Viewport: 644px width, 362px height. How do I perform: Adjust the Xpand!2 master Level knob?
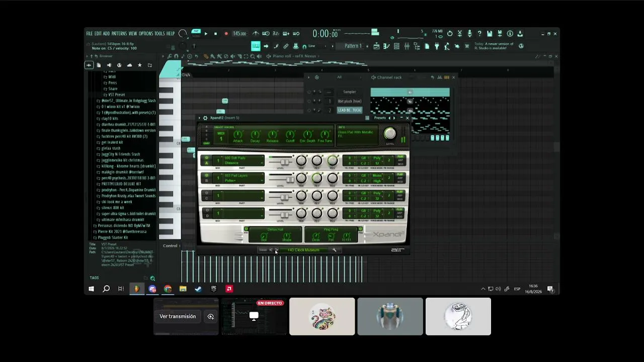(x=390, y=133)
